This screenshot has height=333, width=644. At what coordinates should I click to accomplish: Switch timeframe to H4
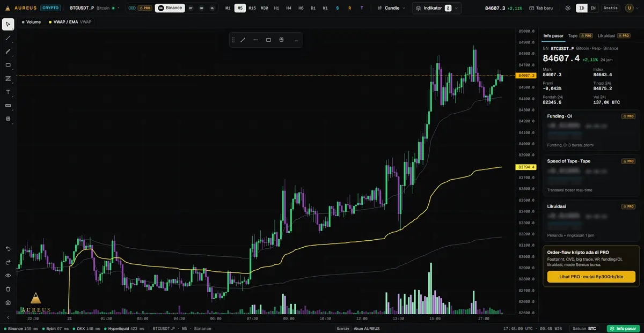[289, 8]
